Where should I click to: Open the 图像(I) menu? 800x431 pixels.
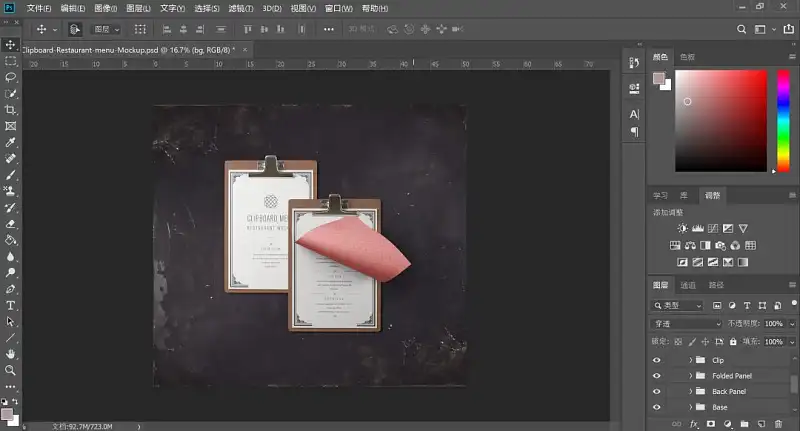pyautogui.click(x=106, y=8)
